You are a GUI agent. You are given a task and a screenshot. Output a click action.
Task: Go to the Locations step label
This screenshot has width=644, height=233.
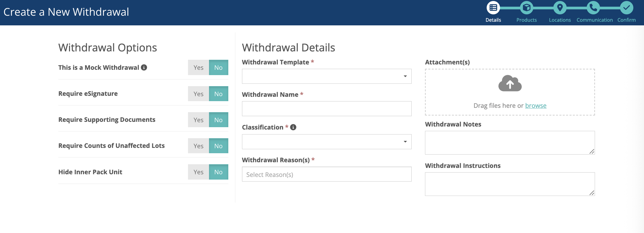click(560, 20)
